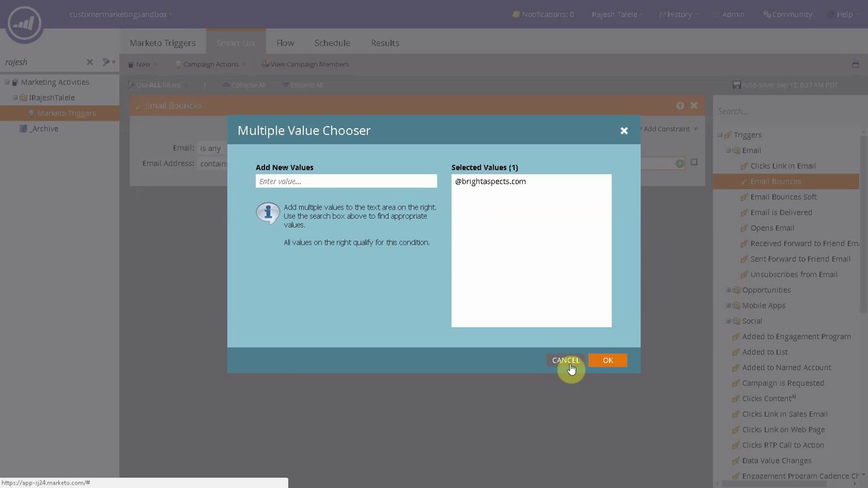Select Email Bounces Soft trigger

click(783, 197)
